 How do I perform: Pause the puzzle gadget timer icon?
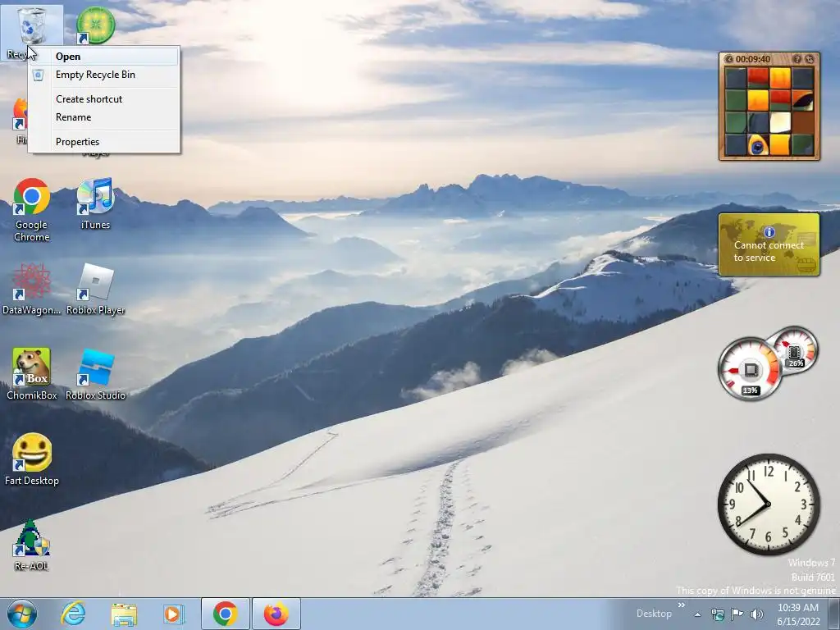coord(728,59)
